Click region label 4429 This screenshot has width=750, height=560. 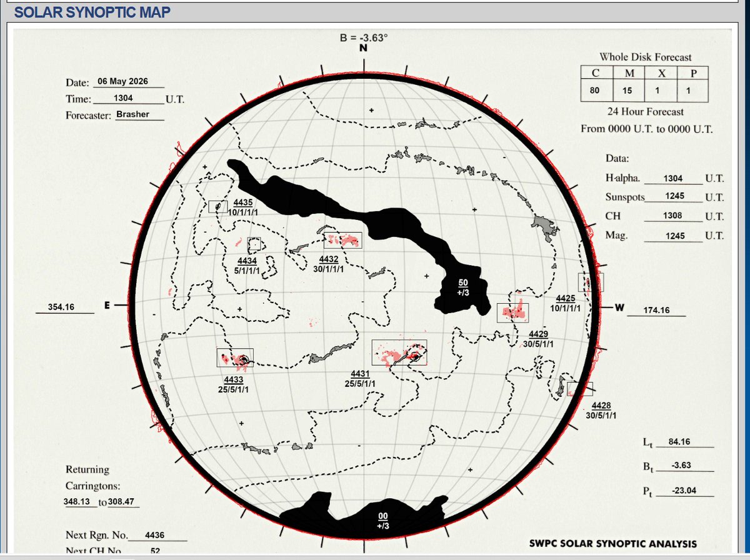coord(537,334)
